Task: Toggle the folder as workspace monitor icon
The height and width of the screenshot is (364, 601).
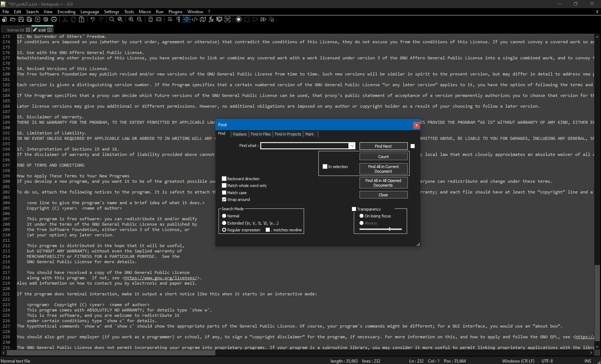Action: click(x=219, y=19)
